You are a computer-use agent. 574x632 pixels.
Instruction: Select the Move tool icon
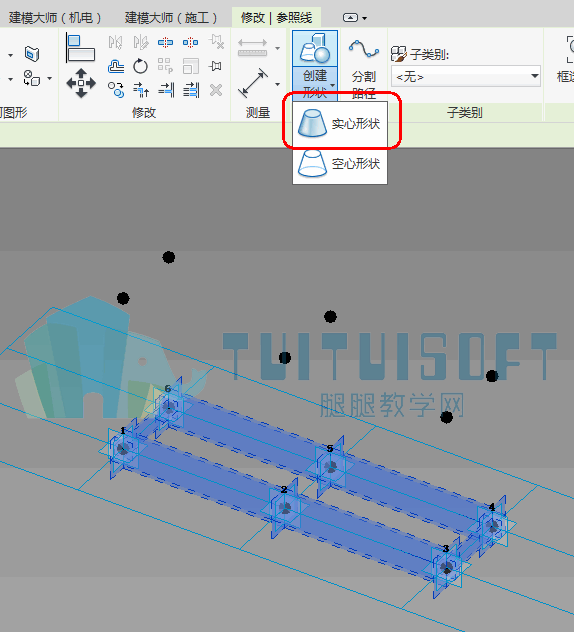[x=81, y=83]
